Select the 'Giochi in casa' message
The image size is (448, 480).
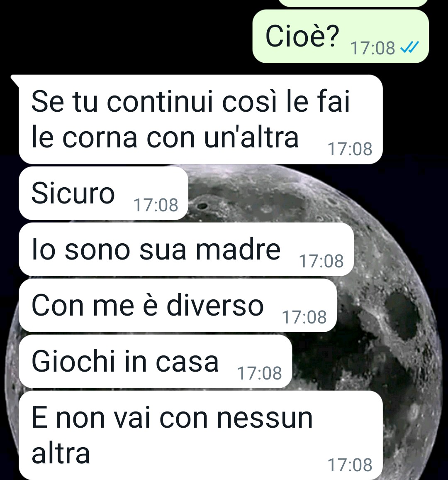pos(155,362)
